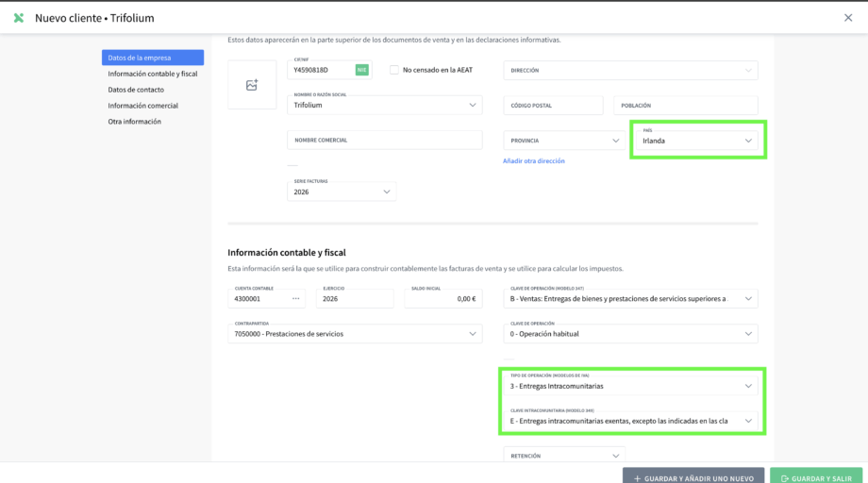Screen dimensions: 868x483
Task: Click the green NIE badge
Action: [361, 70]
